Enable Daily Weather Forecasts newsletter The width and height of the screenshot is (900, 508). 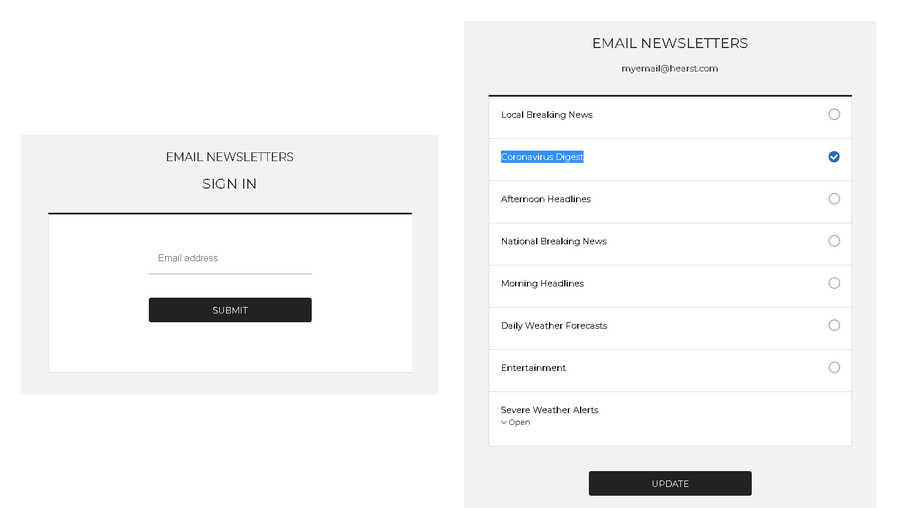coord(834,325)
